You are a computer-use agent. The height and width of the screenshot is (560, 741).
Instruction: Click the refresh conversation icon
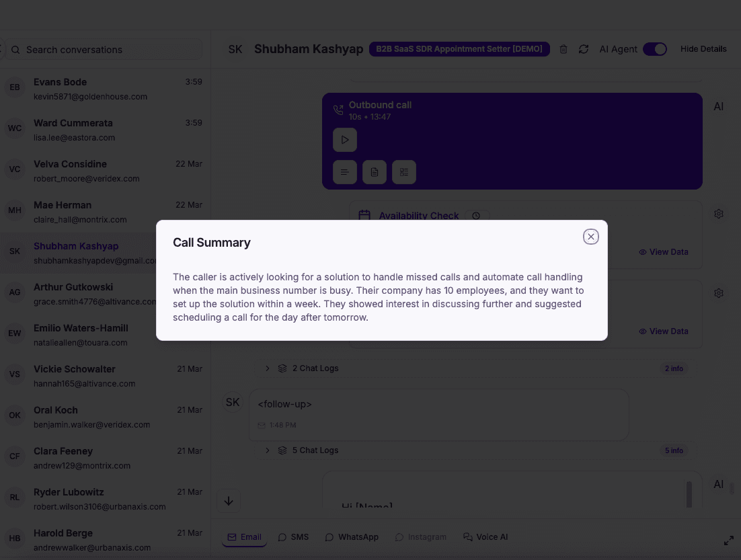[x=584, y=48]
